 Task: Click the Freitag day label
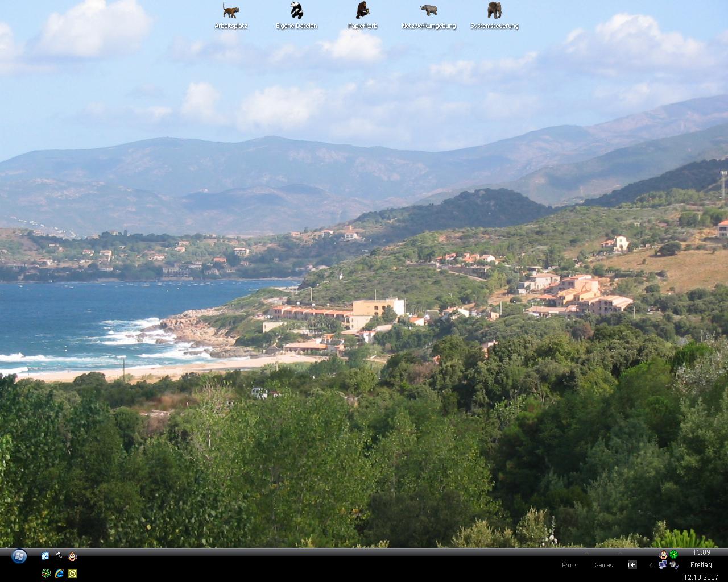tap(701, 565)
